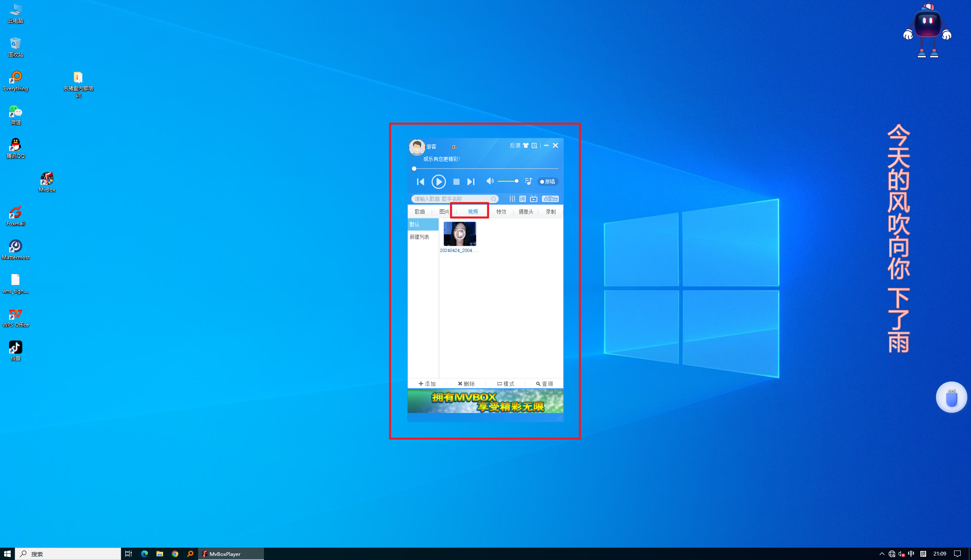Switch to the 特效 tab
Viewport: 971px width, 560px height.
(501, 212)
